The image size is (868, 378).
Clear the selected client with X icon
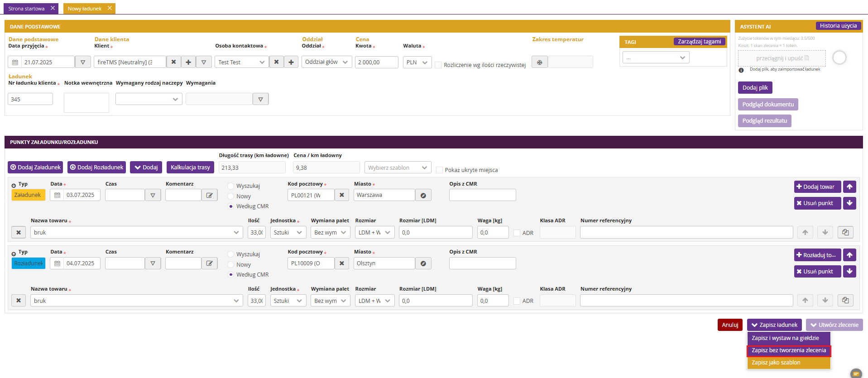click(x=173, y=62)
